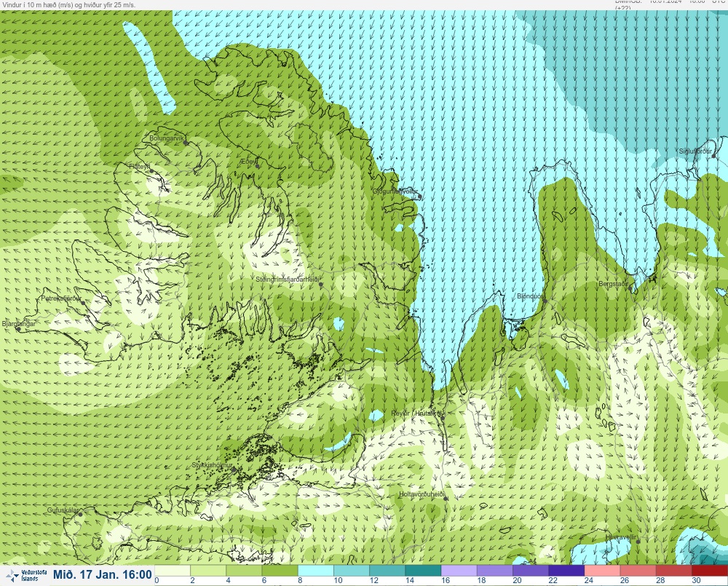Select the Patreksfjörður place label

[x=61, y=298]
